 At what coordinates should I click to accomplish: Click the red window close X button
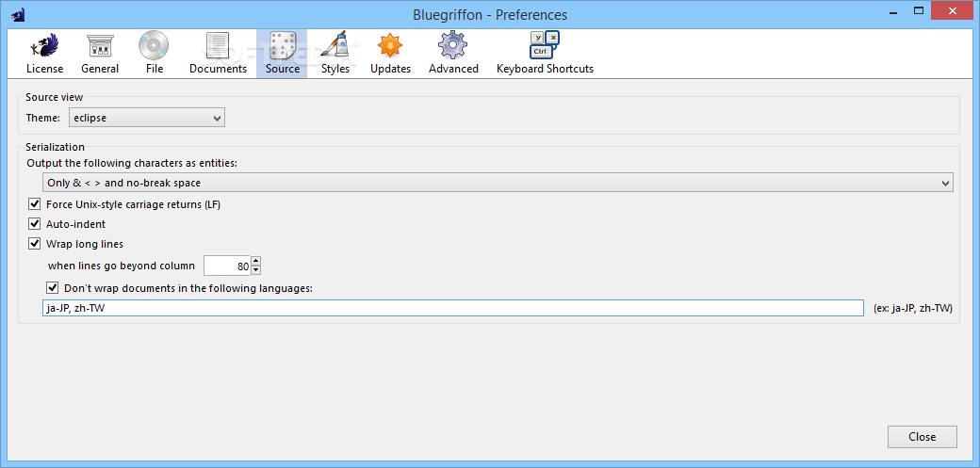click(x=953, y=10)
